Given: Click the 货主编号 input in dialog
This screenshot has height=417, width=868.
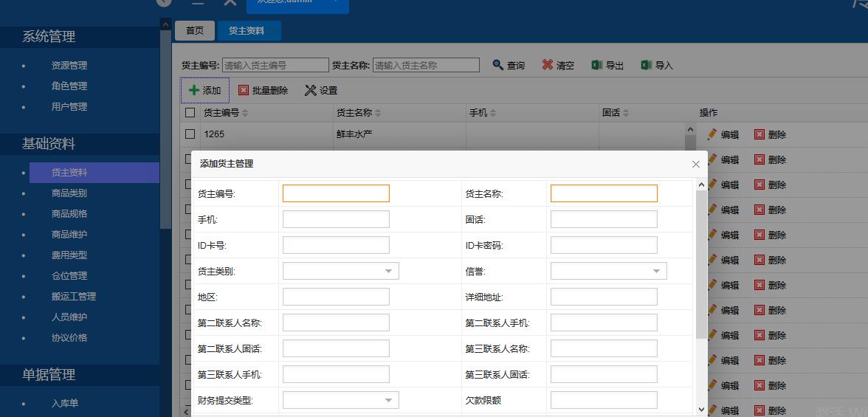Looking at the screenshot, I should (x=336, y=193).
